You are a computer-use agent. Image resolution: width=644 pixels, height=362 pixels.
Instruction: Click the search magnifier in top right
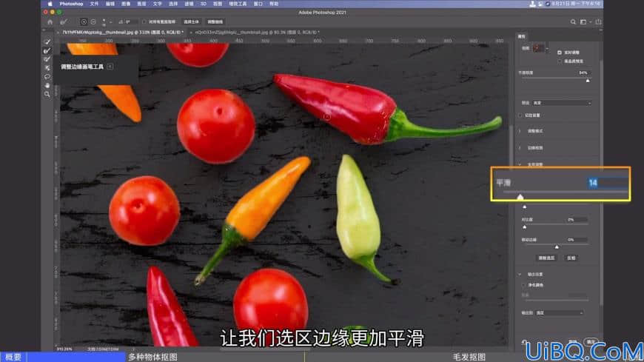573,21
